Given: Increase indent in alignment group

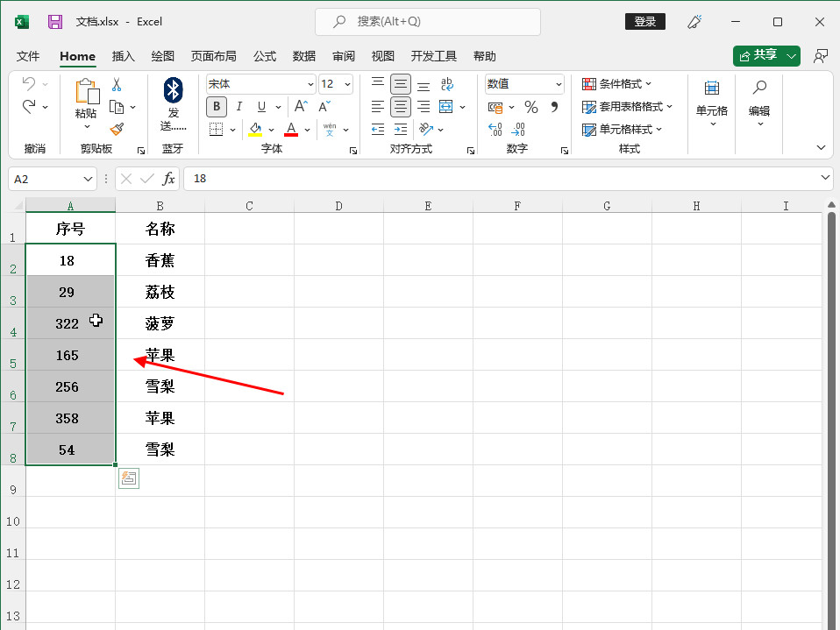Looking at the screenshot, I should 400,129.
